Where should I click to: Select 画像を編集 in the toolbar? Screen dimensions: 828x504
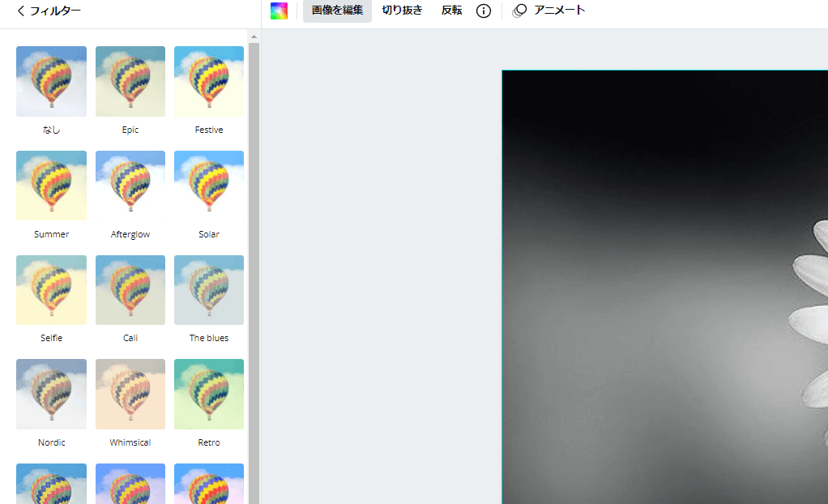point(336,11)
